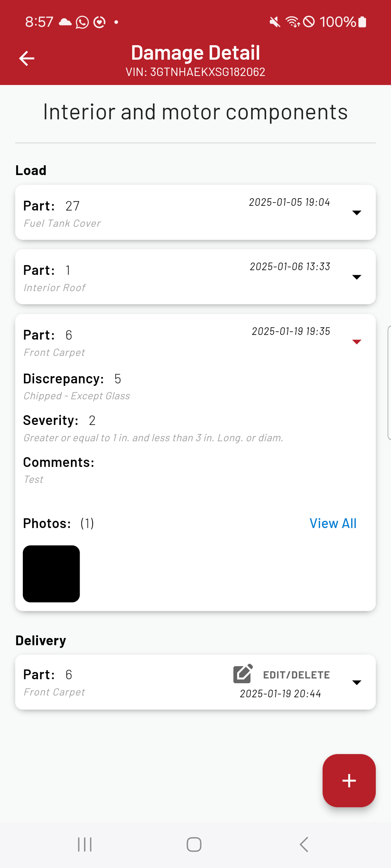Screen dimensions: 391x868
Task: Expand the Interior Roof part card
Action: [357, 277]
